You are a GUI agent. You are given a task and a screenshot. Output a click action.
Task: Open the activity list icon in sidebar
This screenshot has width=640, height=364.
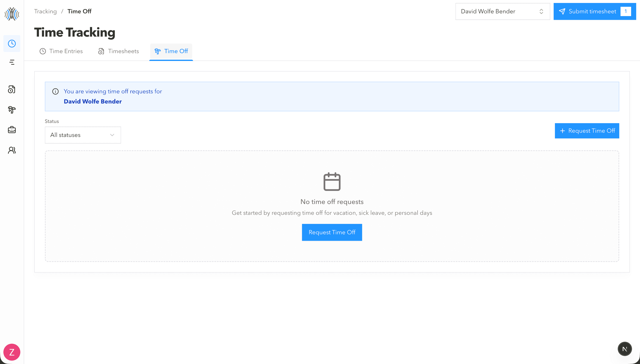11,62
